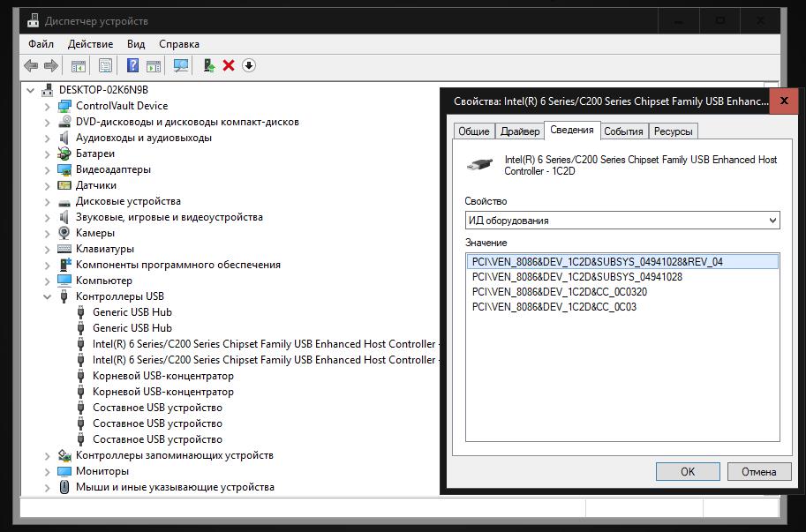Open the Файл menu

41,44
